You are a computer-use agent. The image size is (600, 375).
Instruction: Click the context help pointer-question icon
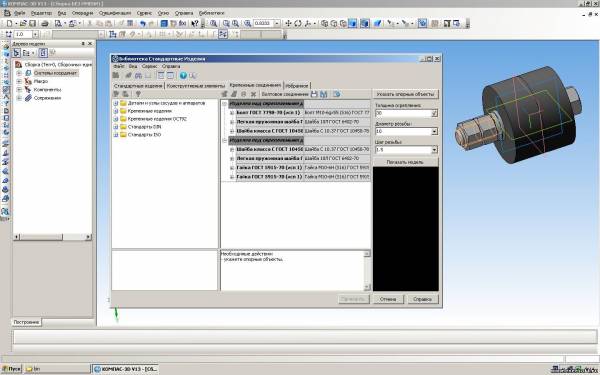point(195,24)
